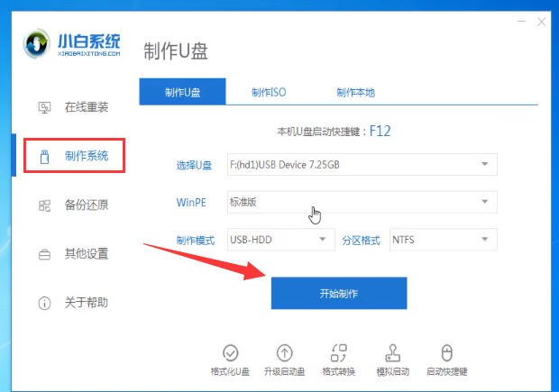Viewport: 559px width, 392px height.
Task: Select the 格式转换 icon
Action: [x=339, y=351]
